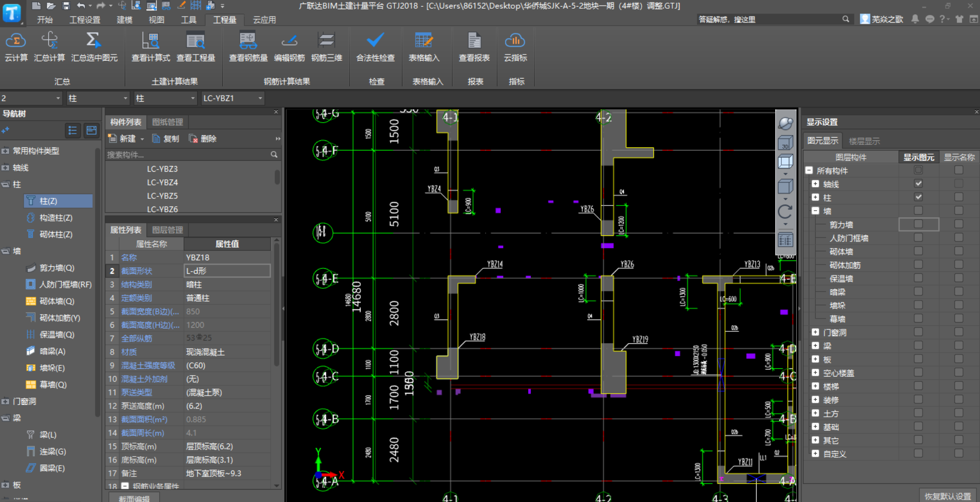
Task: Click the orbit view sphere icon
Action: (785, 123)
